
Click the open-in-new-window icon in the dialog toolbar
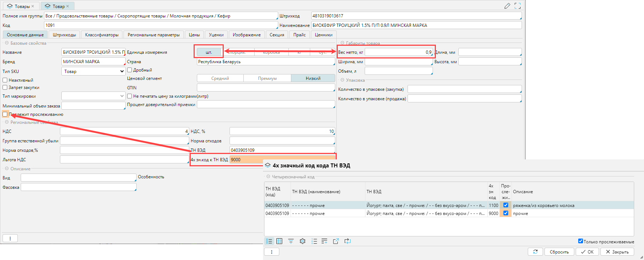click(x=336, y=241)
